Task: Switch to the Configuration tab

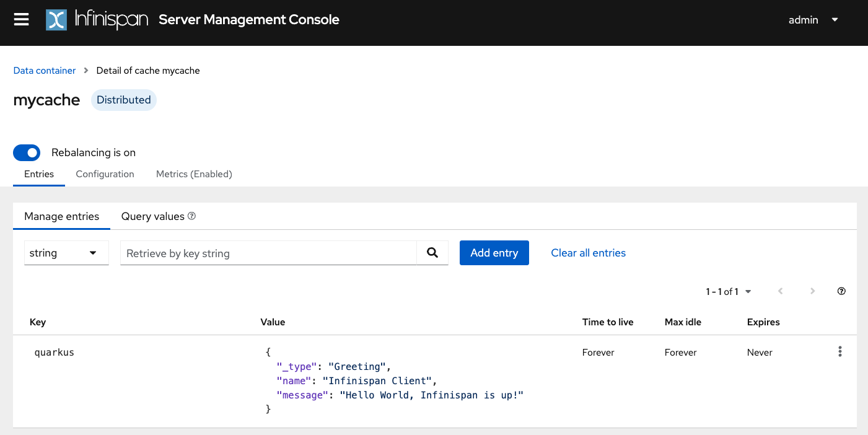Action: [x=105, y=174]
